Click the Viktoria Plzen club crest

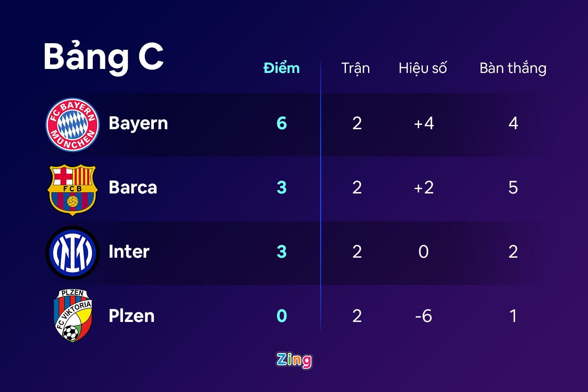click(x=73, y=316)
